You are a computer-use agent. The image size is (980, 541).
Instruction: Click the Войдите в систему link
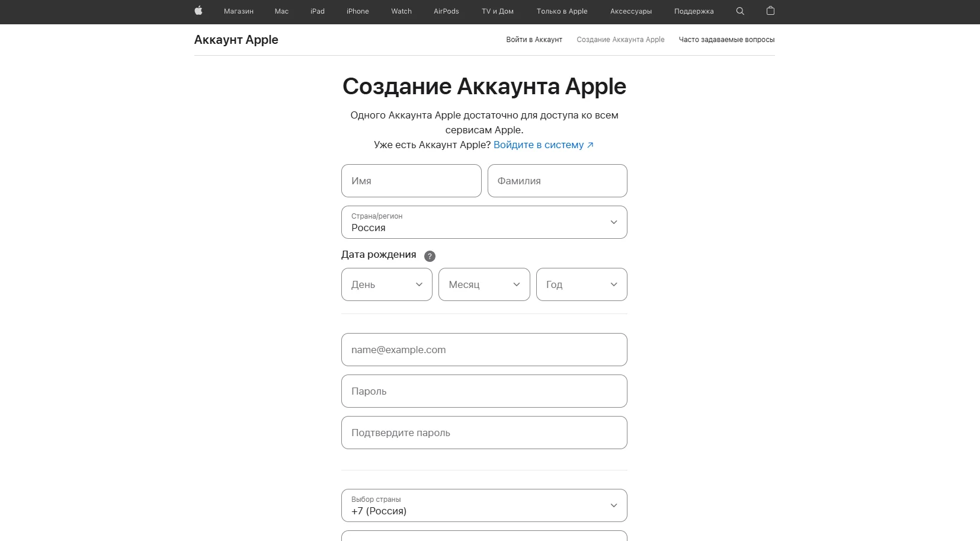pyautogui.click(x=543, y=145)
